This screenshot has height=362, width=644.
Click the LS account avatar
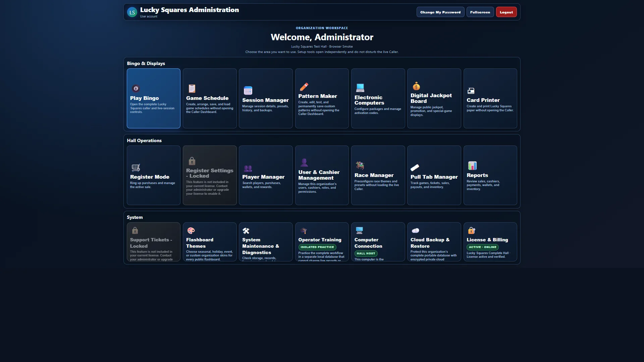point(132,12)
